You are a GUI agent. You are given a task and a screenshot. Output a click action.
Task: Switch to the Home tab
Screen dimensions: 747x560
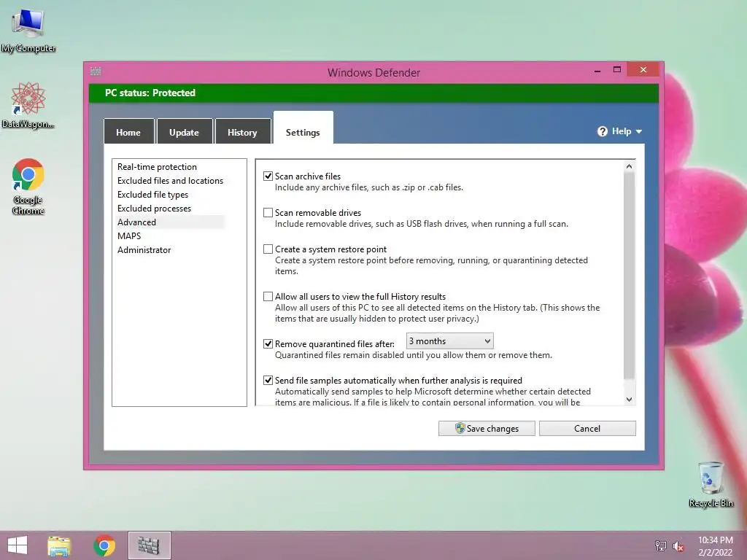click(128, 132)
